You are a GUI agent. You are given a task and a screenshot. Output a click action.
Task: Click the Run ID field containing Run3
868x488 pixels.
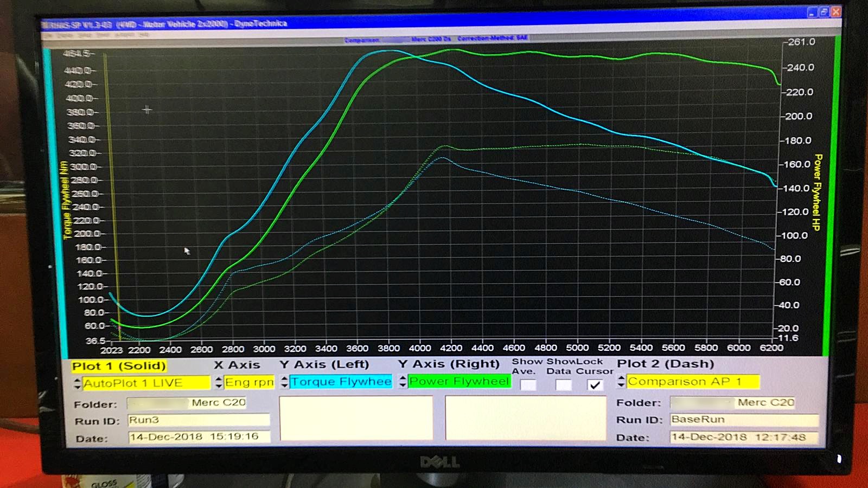point(199,420)
